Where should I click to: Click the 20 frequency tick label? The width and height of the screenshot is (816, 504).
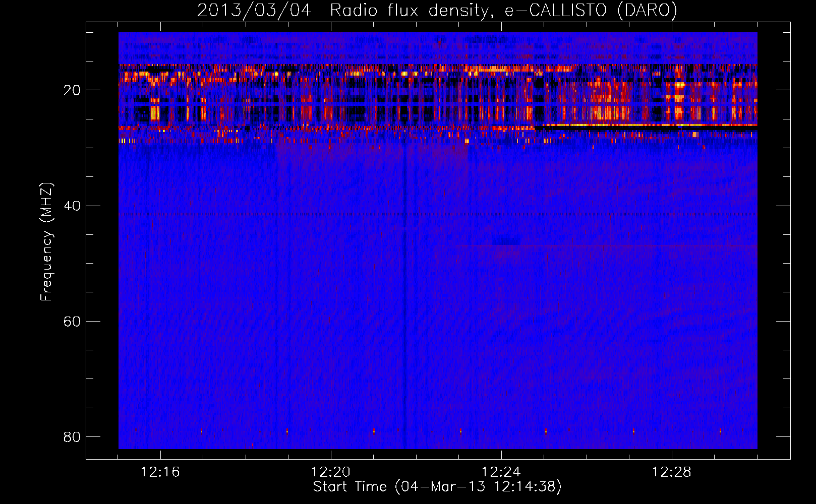pos(72,90)
